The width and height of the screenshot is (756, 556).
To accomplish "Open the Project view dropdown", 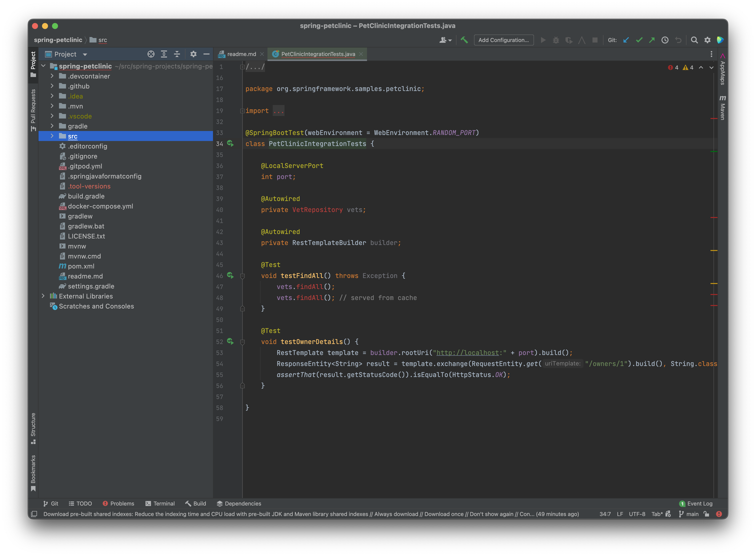I will tap(85, 54).
